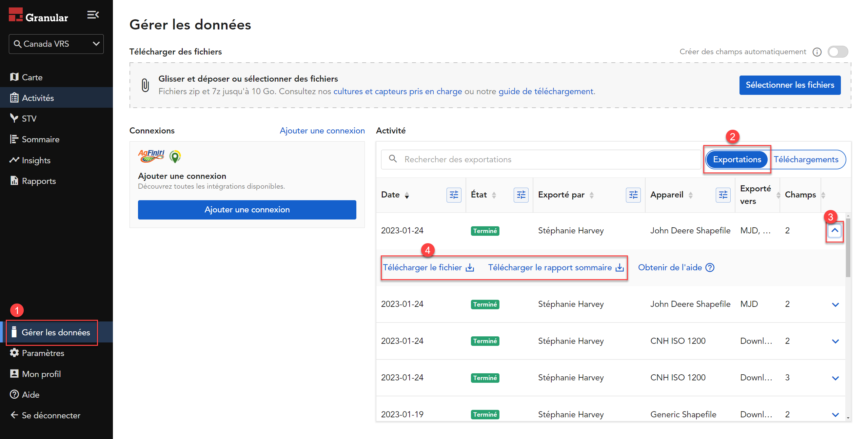Click the Granular logo
This screenshot has height=439, width=868.
click(38, 16)
